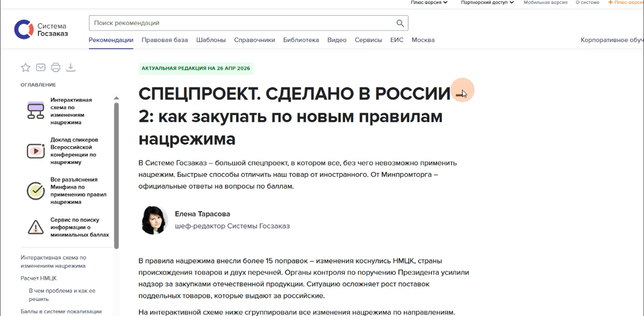Select the ЕИС tab
This screenshot has width=644, height=316.
pyautogui.click(x=397, y=40)
